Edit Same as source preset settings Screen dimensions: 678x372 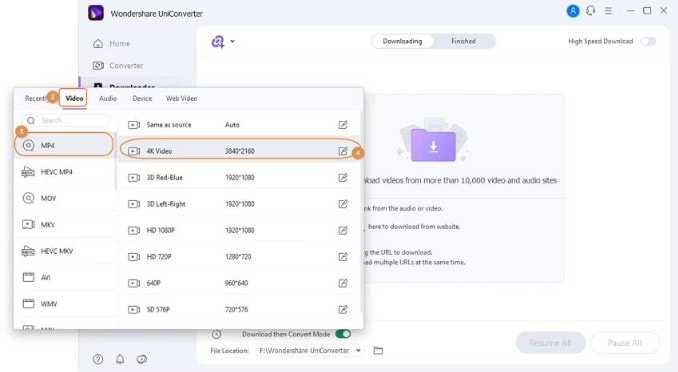tap(343, 125)
